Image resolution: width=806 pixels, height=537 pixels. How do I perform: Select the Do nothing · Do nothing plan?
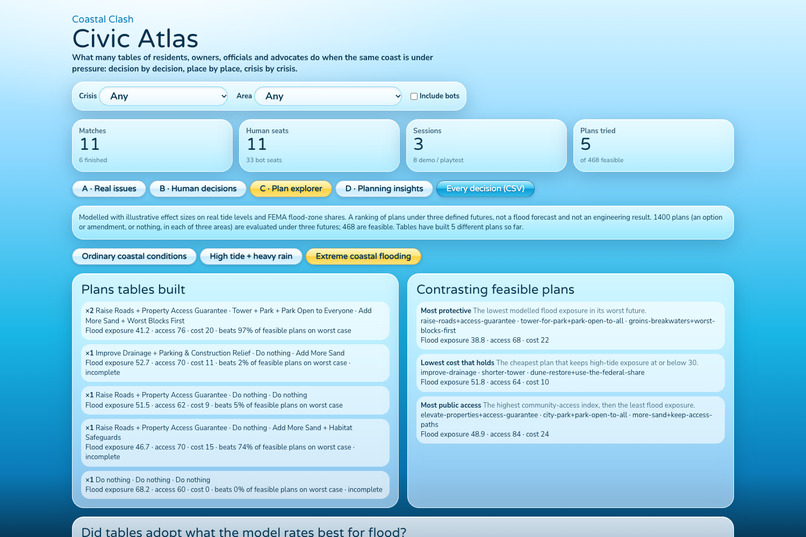[235, 485]
